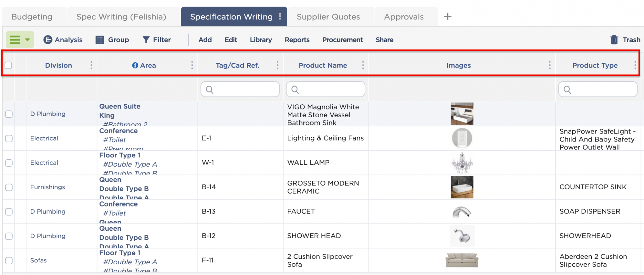This screenshot has width=644, height=275.
Task: Click the Group list icon
Action: tap(100, 40)
